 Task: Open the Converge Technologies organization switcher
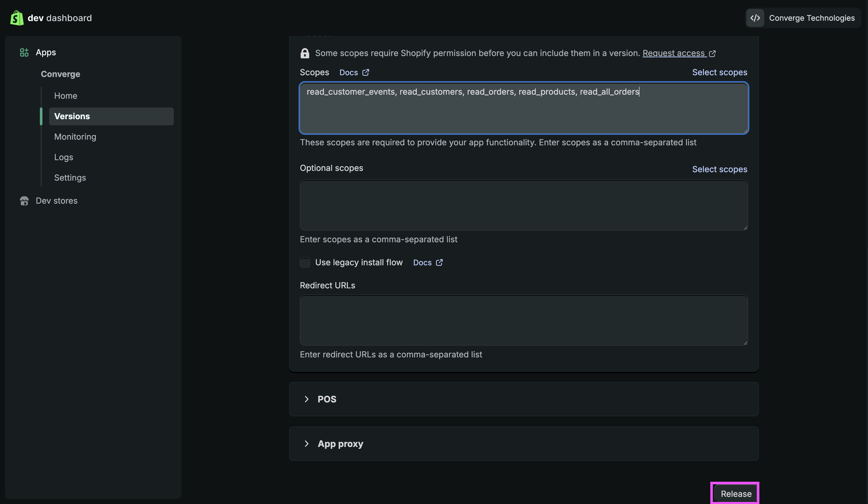pos(812,18)
